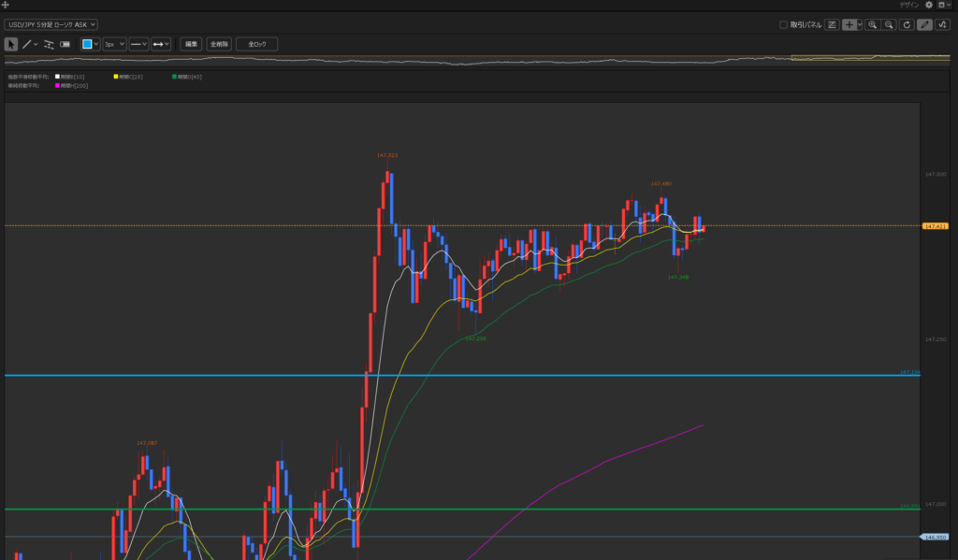Image resolution: width=958 pixels, height=560 pixels.
Task: Click the 147.348 low price label
Action: click(x=678, y=278)
